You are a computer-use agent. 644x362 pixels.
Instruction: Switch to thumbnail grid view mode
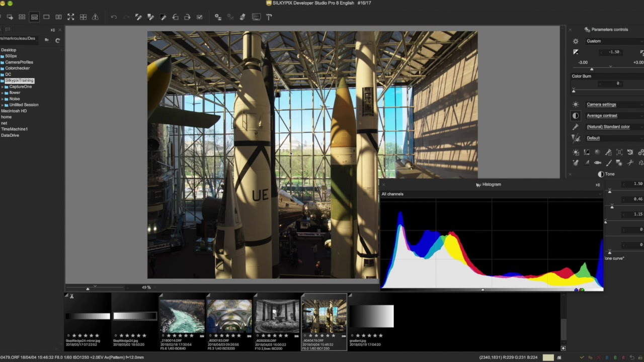(x=22, y=17)
